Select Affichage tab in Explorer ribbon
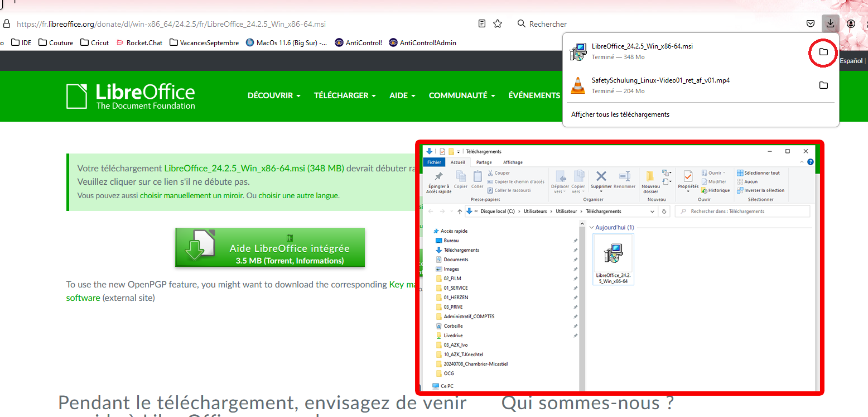This screenshot has width=868, height=417. [x=513, y=162]
